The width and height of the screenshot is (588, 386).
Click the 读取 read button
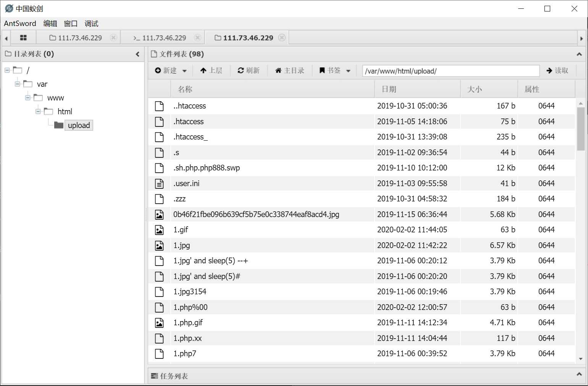point(557,71)
